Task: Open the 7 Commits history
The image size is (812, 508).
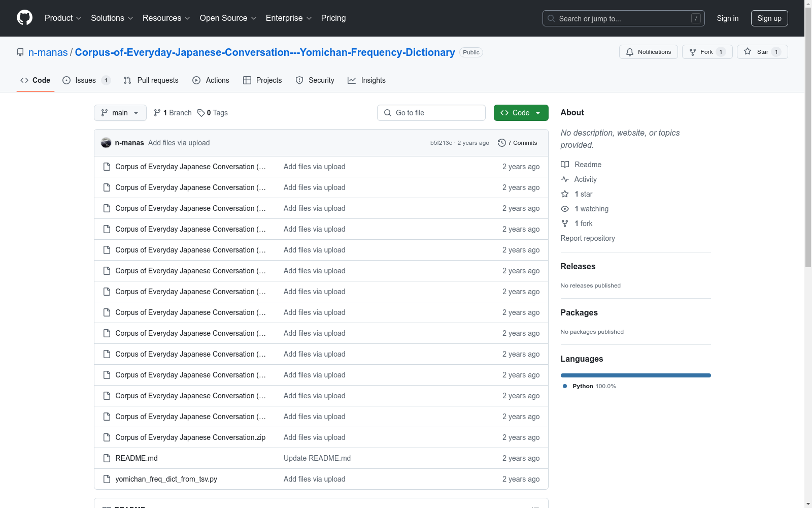Action: [x=517, y=143]
